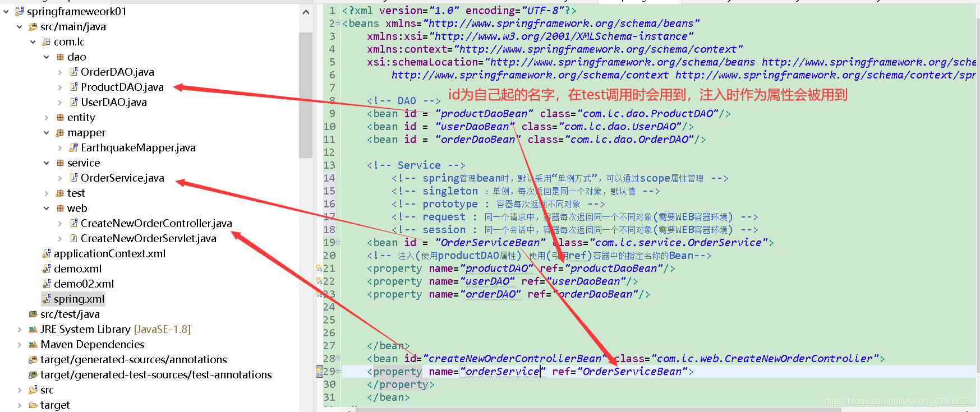Collapse the src/main/java folder
This screenshot has width=980, height=412.
coord(20,26)
